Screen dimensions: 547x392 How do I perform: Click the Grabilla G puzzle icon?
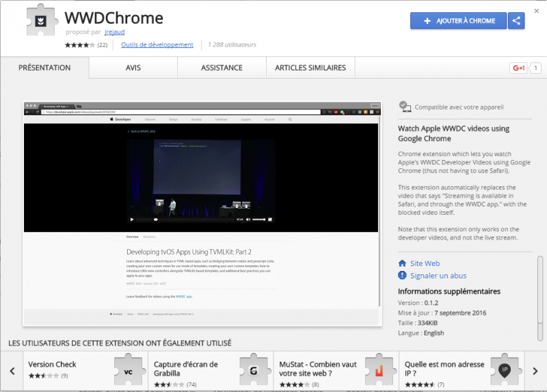254,371
